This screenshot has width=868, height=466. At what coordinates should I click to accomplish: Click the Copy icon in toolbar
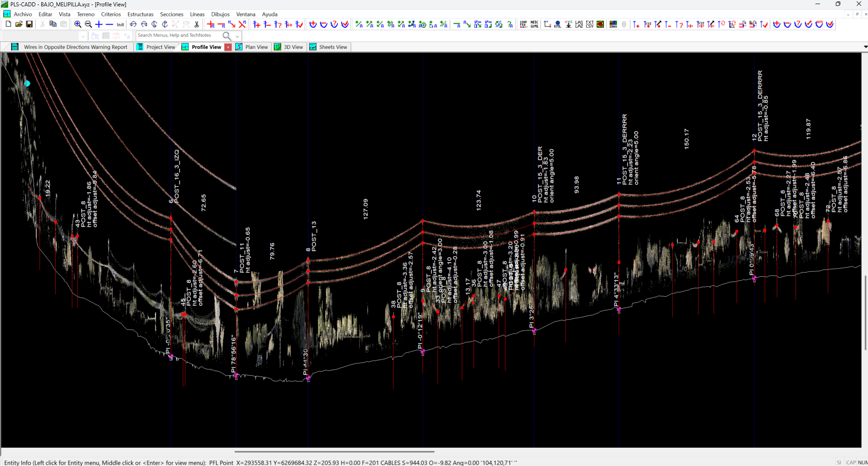point(53,24)
